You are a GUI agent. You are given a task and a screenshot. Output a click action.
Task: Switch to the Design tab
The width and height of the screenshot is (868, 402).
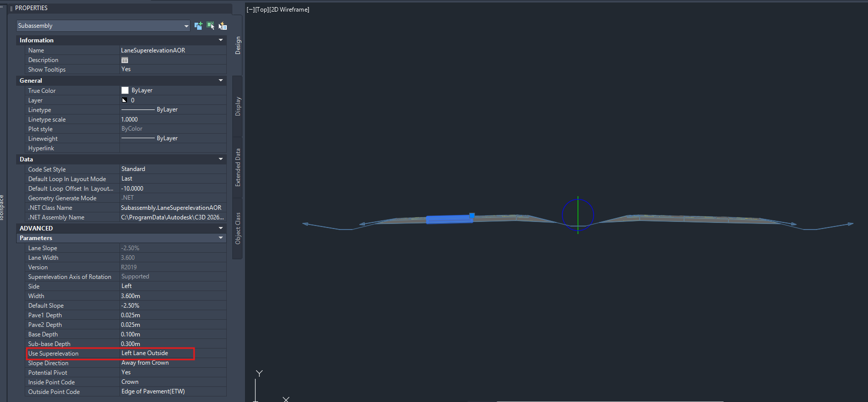pos(238,45)
